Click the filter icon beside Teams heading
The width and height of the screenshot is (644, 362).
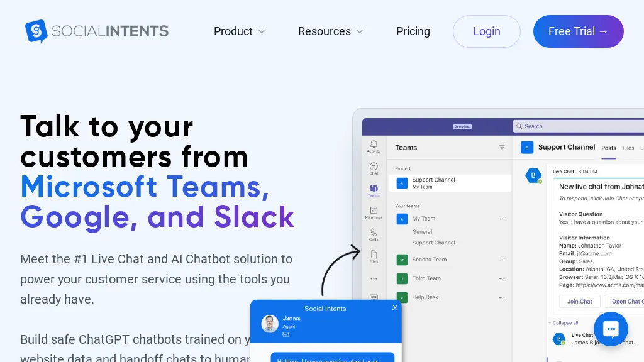click(502, 148)
